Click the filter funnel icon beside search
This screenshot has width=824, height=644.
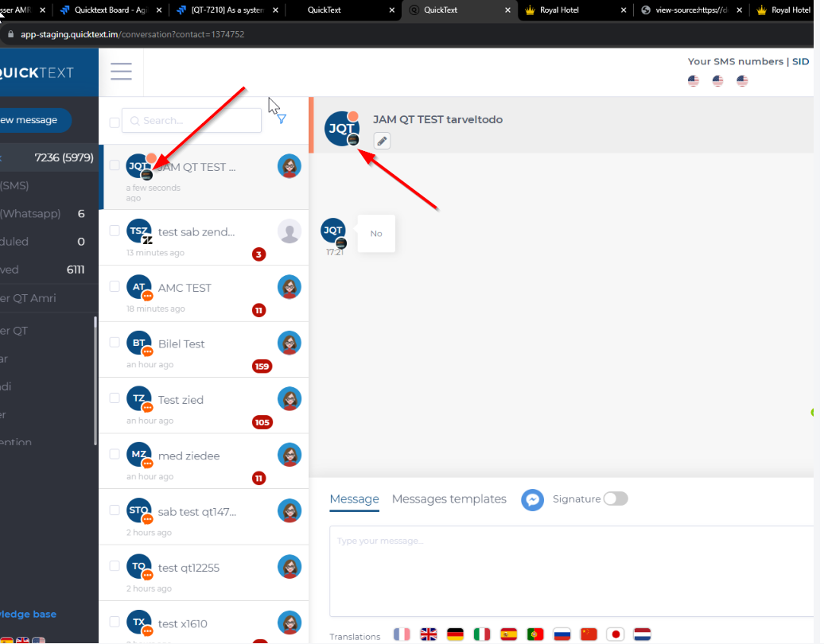tap(281, 119)
